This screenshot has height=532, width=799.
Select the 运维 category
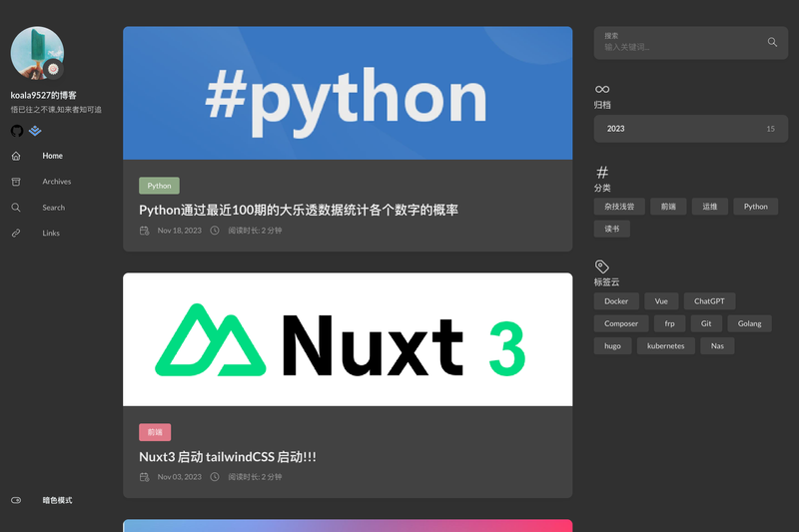tap(710, 207)
